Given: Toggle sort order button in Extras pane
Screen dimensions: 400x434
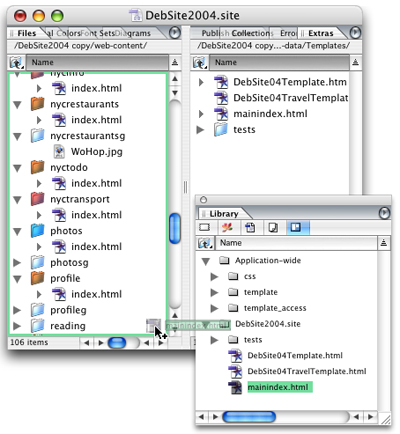Looking at the screenshot, I should [x=356, y=62].
